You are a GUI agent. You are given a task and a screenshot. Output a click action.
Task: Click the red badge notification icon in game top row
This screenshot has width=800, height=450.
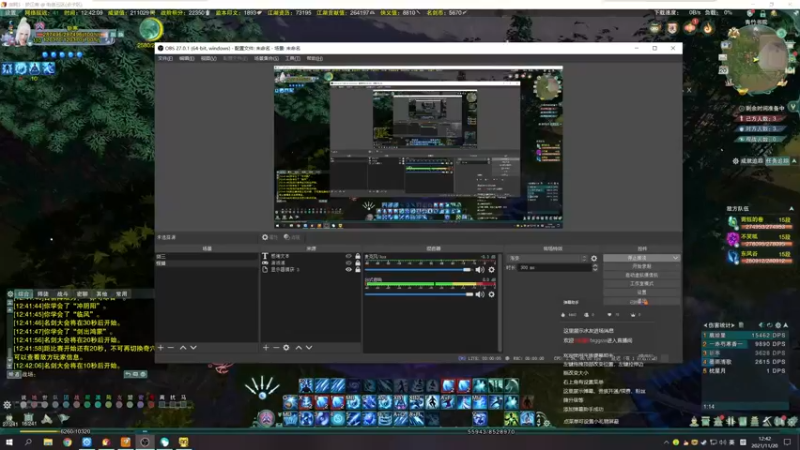[690, 27]
